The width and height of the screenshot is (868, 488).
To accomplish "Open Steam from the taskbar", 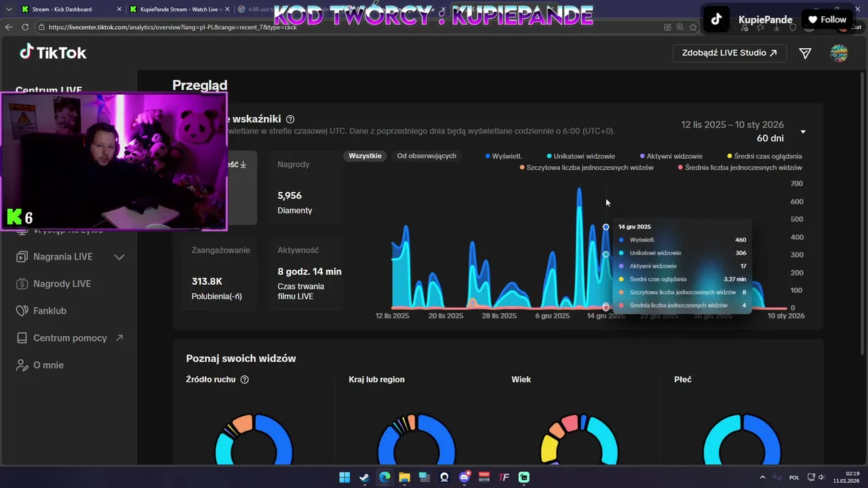I will (x=364, y=477).
